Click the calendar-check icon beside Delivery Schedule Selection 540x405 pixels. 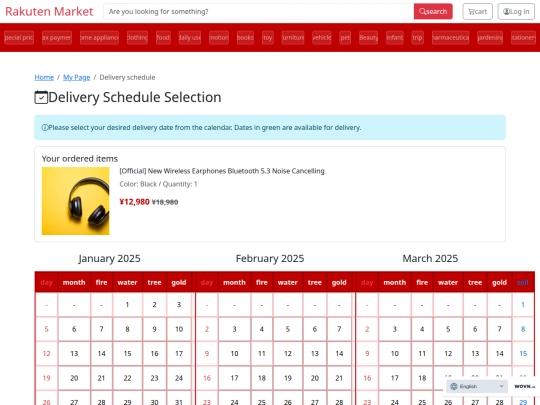41,97
